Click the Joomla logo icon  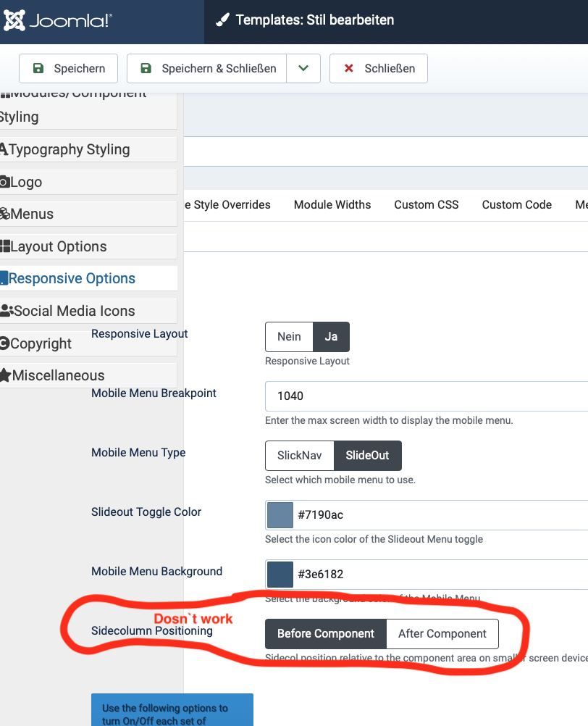(x=15, y=21)
